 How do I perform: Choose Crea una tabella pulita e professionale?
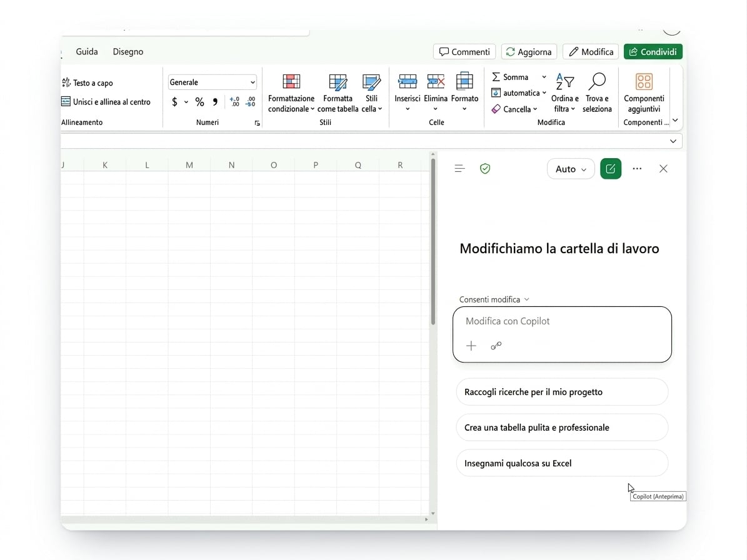point(562,427)
